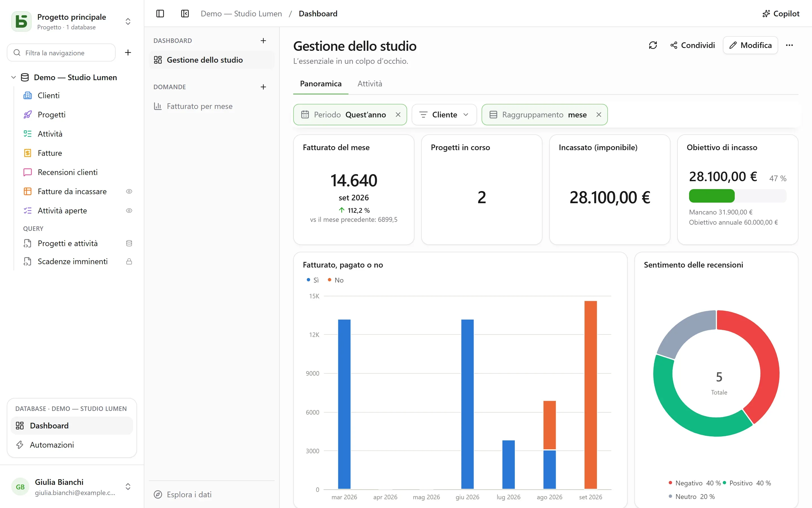Open the Progetti e attività query
The width and height of the screenshot is (812, 508).
pyautogui.click(x=68, y=243)
